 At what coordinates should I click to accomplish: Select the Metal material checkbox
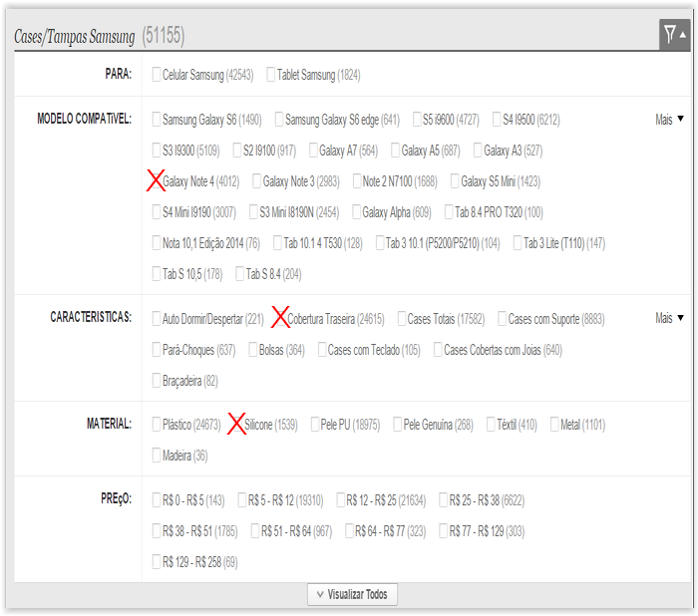tap(554, 425)
